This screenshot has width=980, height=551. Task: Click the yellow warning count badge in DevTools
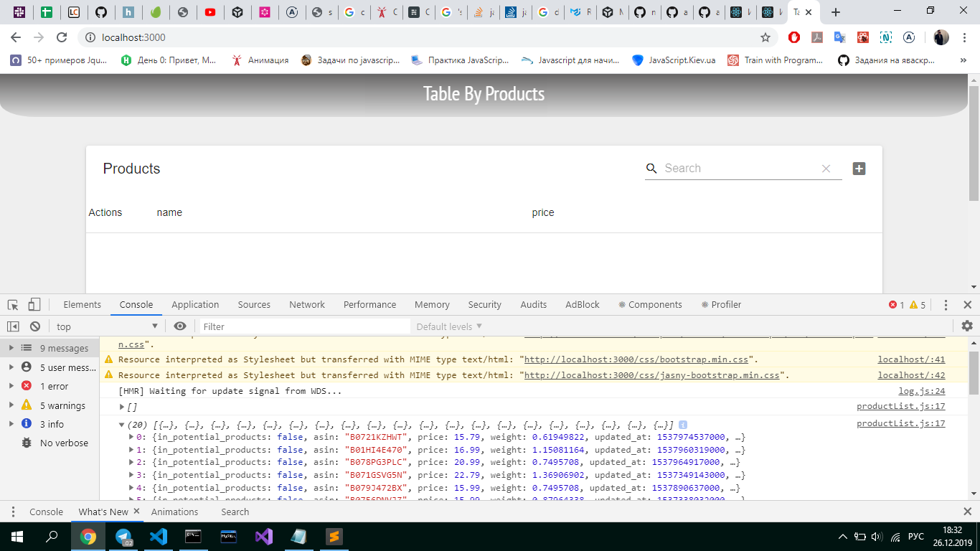pos(918,305)
